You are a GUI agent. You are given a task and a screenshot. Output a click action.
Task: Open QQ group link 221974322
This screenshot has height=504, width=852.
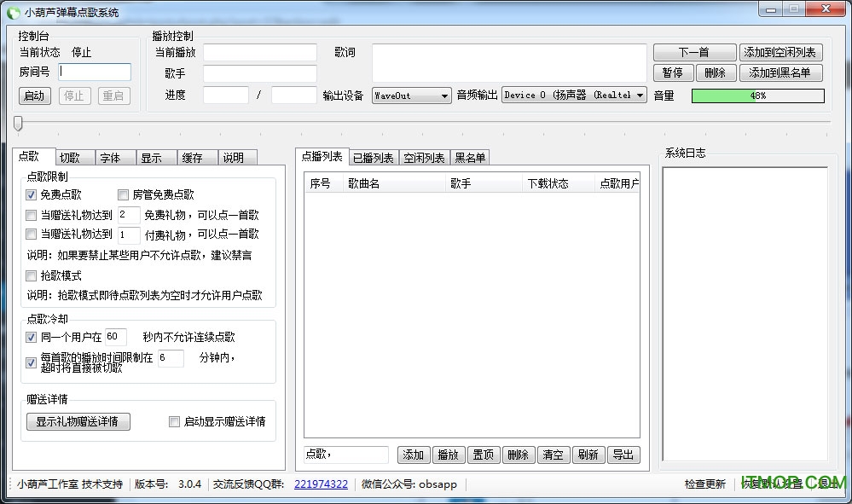coord(321,483)
